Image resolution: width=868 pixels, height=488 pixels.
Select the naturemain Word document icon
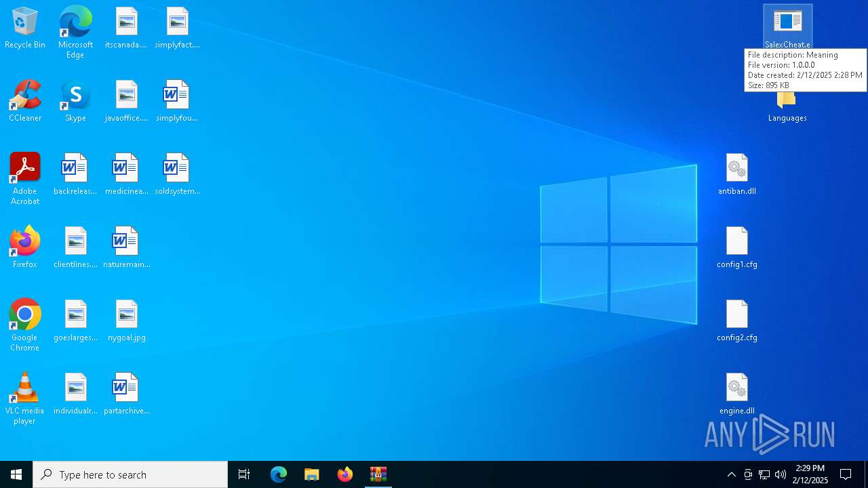coord(126,248)
